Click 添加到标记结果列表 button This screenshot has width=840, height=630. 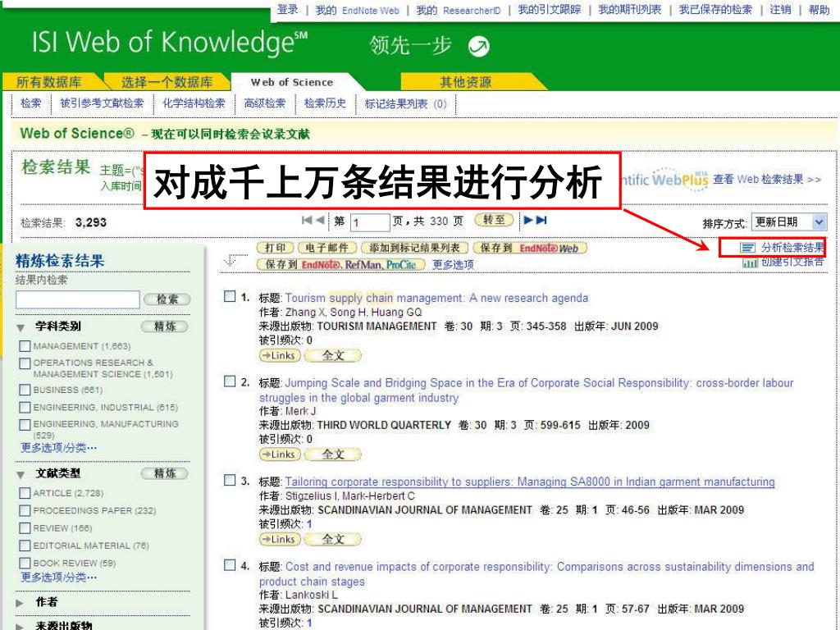(414, 248)
